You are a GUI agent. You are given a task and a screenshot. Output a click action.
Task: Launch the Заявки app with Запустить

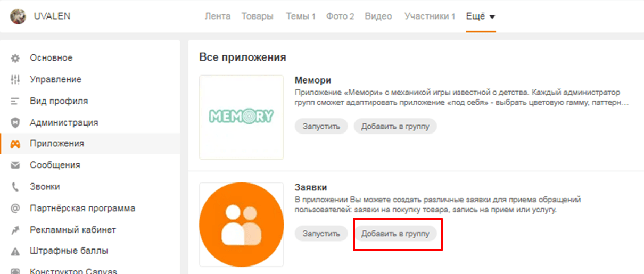tap(321, 234)
